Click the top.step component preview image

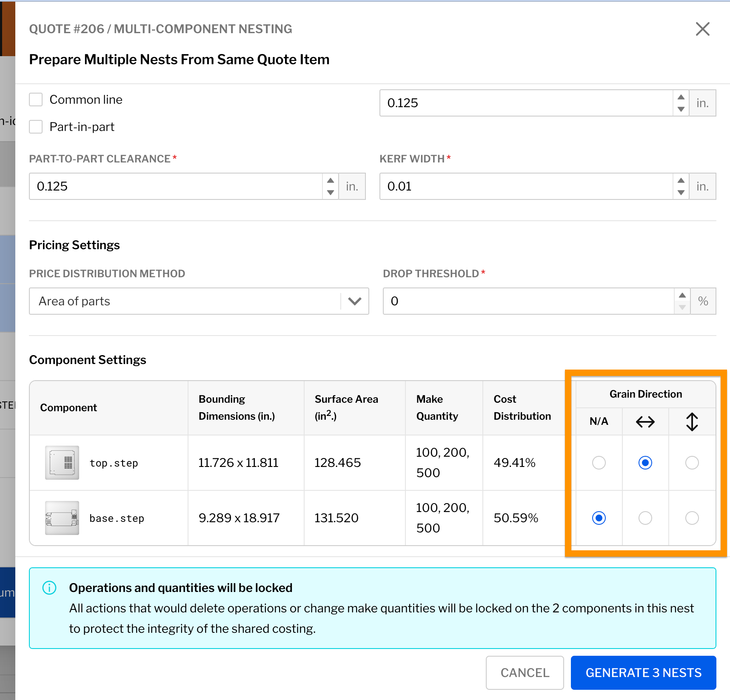tap(62, 462)
